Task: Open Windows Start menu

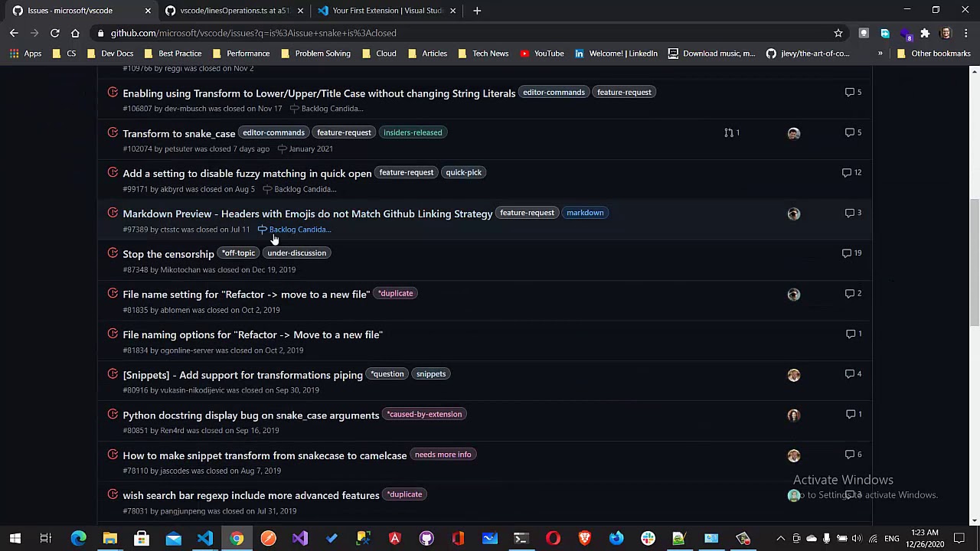Action: coord(15,539)
